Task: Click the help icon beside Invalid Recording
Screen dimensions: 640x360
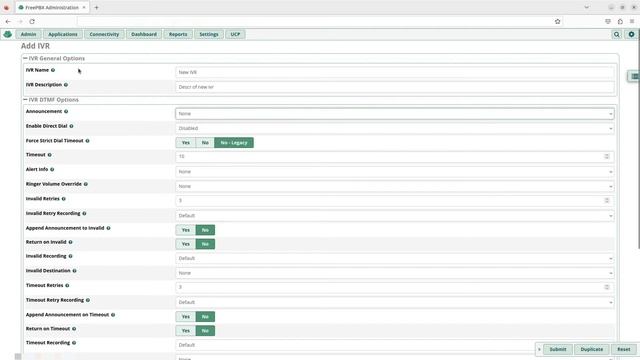Action: 71,256
